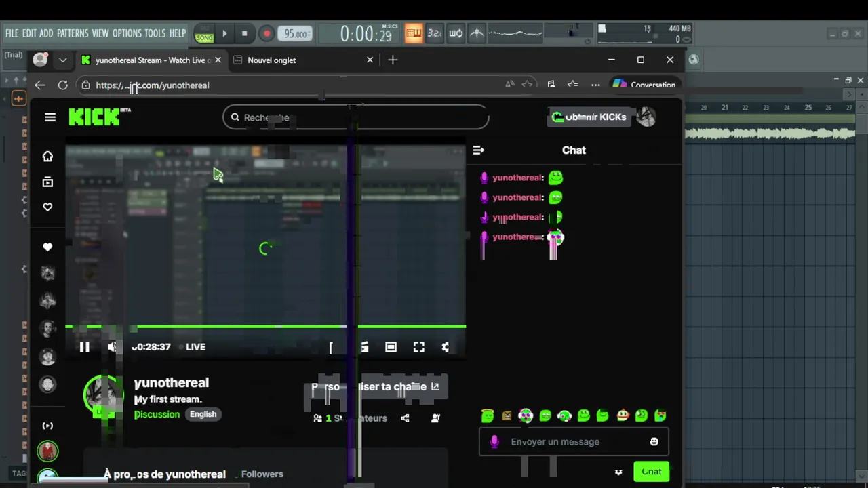The width and height of the screenshot is (868, 488).
Task: Open the Browse icon in Kick sidebar
Action: pyautogui.click(x=47, y=182)
